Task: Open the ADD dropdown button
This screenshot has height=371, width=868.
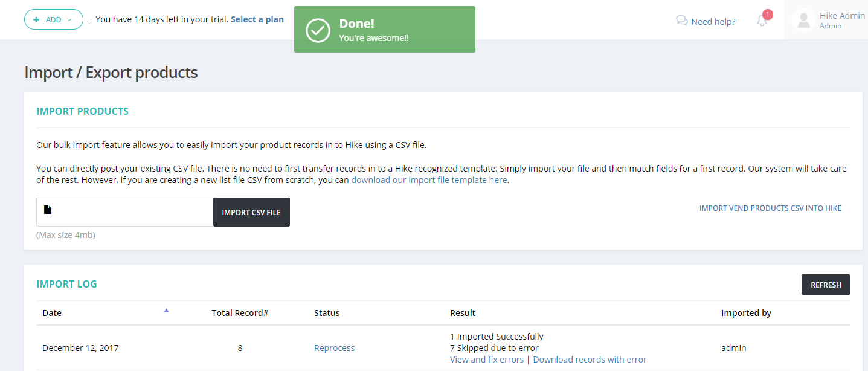Action: coord(54,19)
